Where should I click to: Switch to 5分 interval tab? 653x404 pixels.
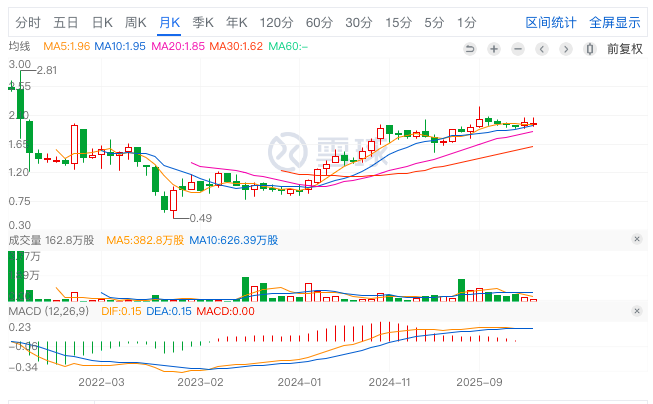[434, 22]
